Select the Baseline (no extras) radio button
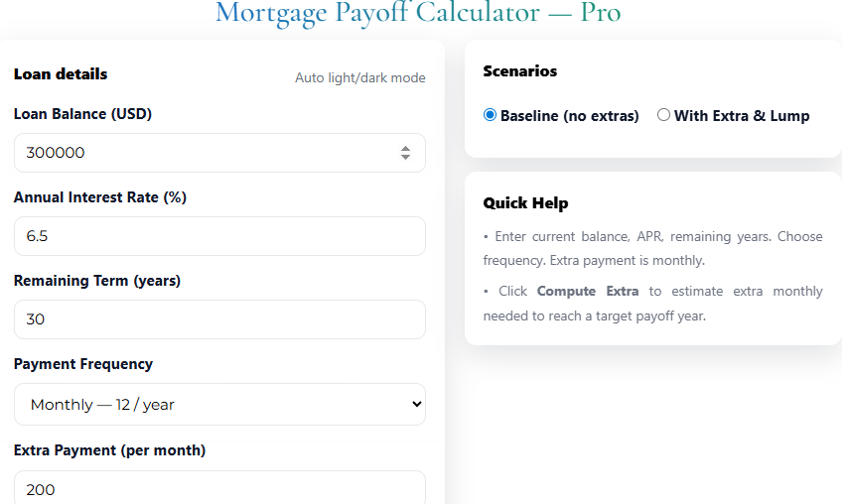This screenshot has height=504, width=848. pyautogui.click(x=490, y=115)
